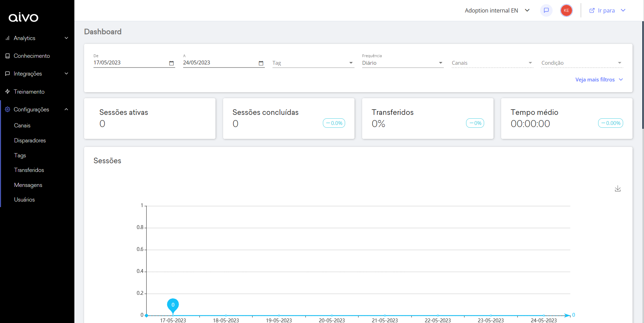This screenshot has height=323, width=644.
Task: Click the Treinamento lightning icon
Action: pos(8,92)
